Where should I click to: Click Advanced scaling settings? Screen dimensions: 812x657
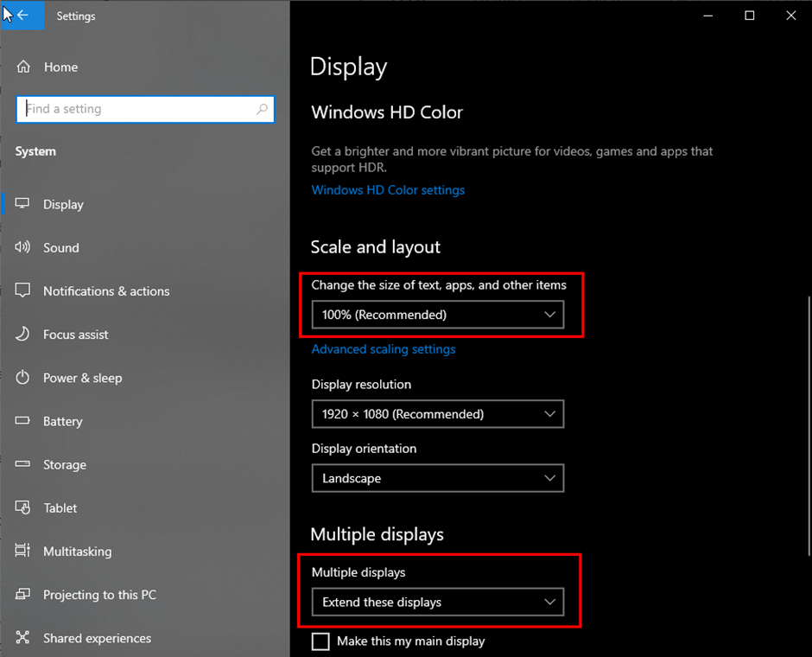coord(384,349)
